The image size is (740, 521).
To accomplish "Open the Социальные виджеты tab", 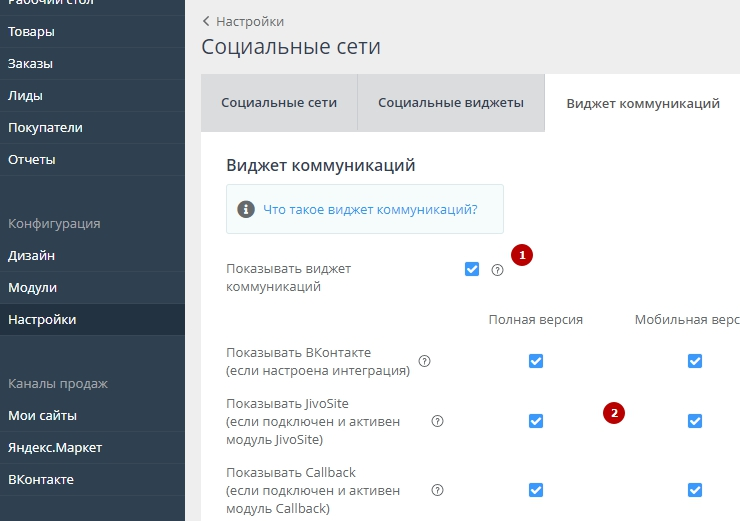I will (451, 103).
